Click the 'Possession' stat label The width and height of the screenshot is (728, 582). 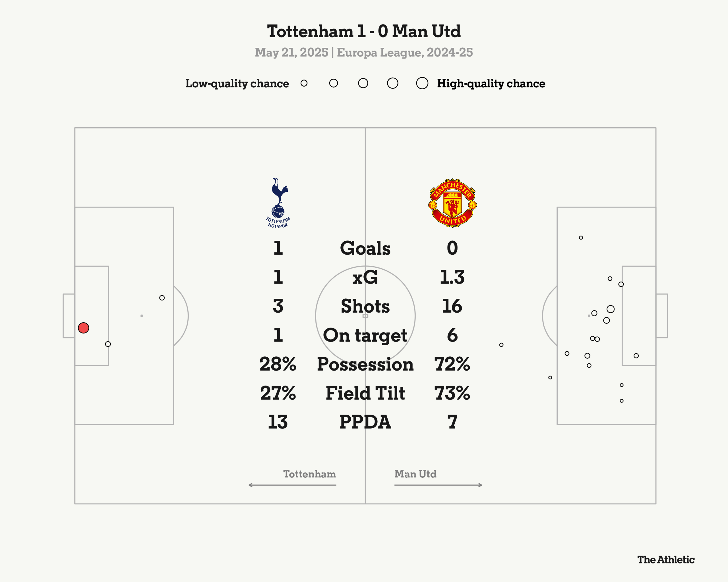(x=365, y=364)
